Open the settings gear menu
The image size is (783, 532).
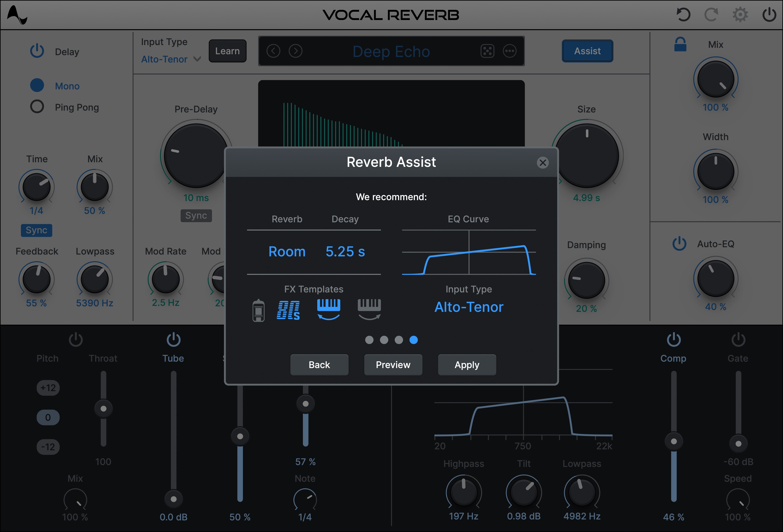740,15
